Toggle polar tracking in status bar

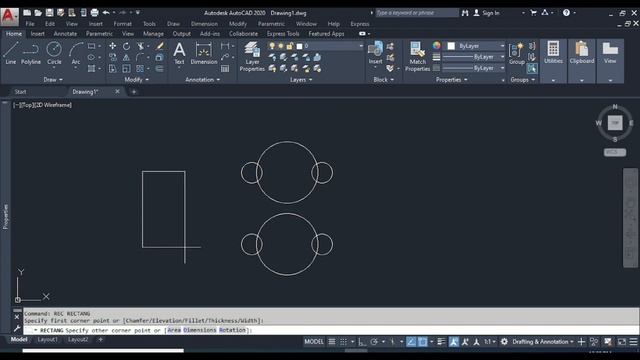coord(374,342)
